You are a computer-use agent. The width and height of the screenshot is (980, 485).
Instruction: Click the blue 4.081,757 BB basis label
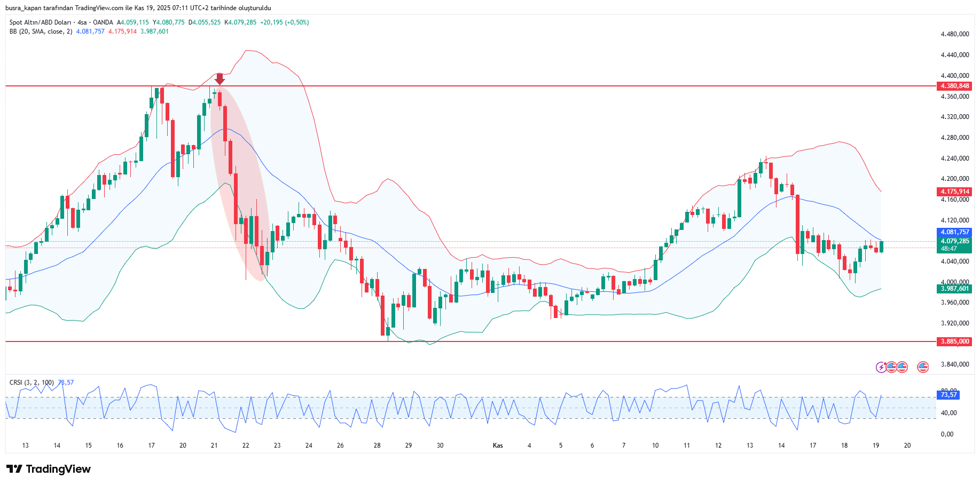pyautogui.click(x=954, y=232)
